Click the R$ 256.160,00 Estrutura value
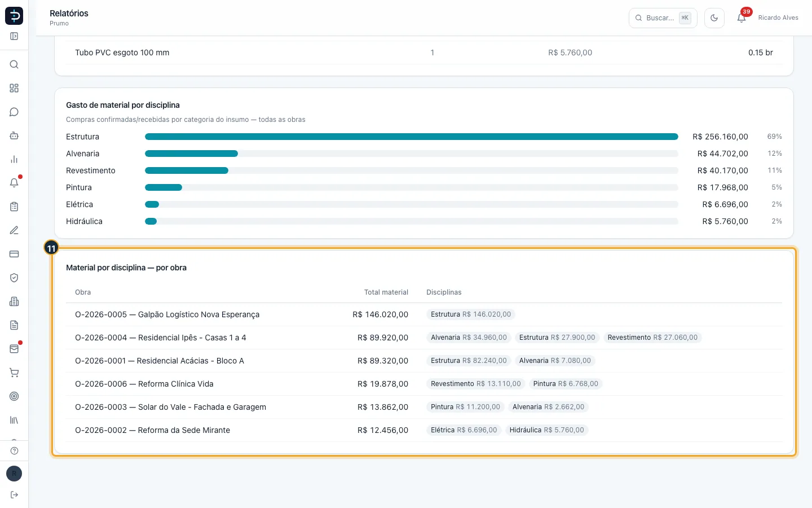Image resolution: width=812 pixels, height=508 pixels. tap(720, 137)
